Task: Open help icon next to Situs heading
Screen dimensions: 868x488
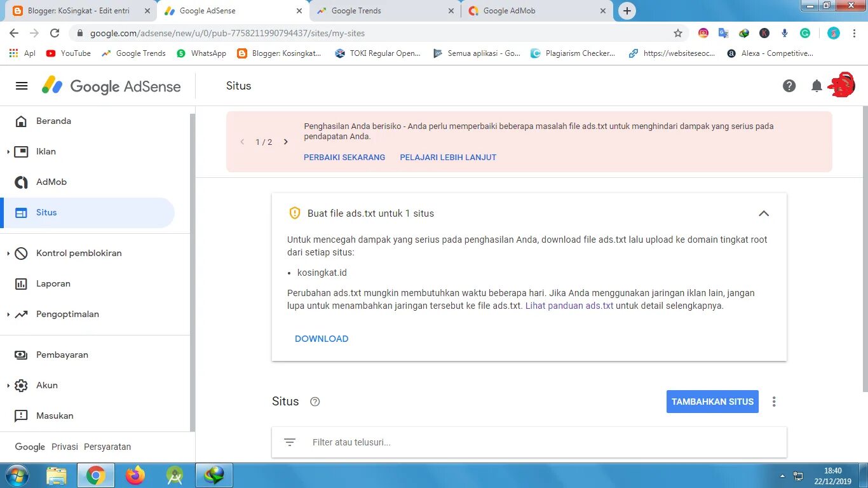Action: [x=315, y=402]
